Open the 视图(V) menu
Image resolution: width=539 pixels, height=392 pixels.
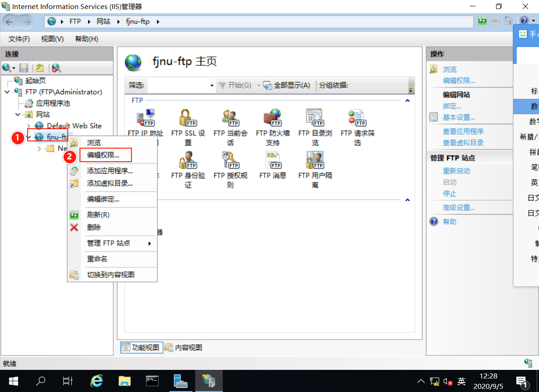(51, 39)
